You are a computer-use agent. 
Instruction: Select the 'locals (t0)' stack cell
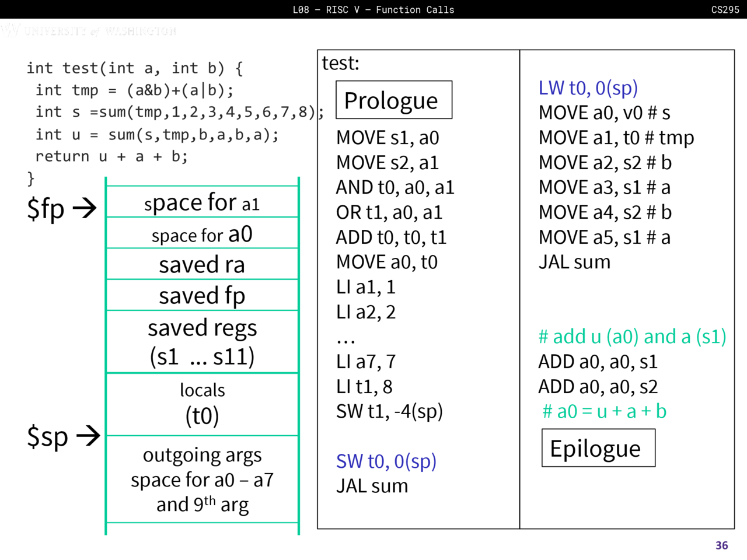tap(202, 404)
